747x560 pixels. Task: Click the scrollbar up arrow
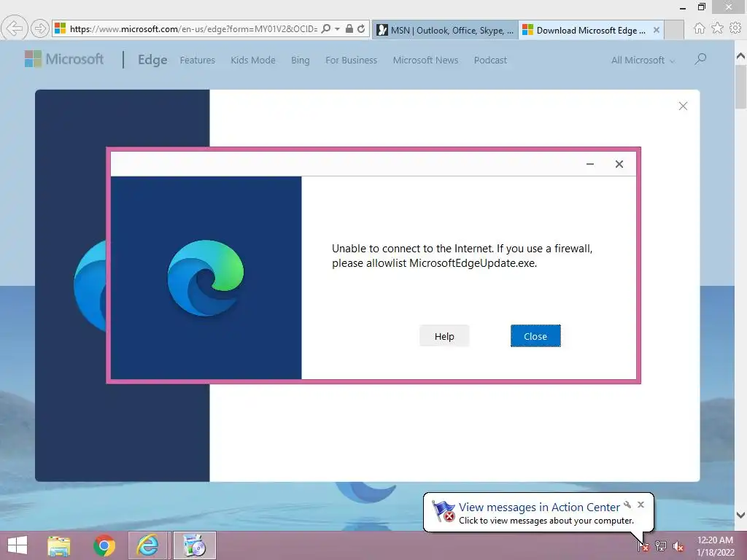(740, 56)
